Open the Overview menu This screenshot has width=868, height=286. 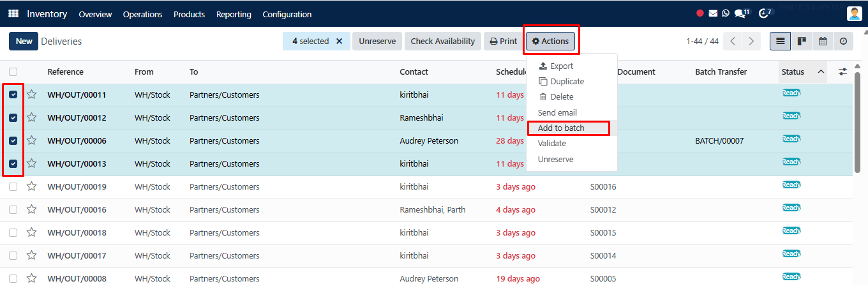click(95, 14)
